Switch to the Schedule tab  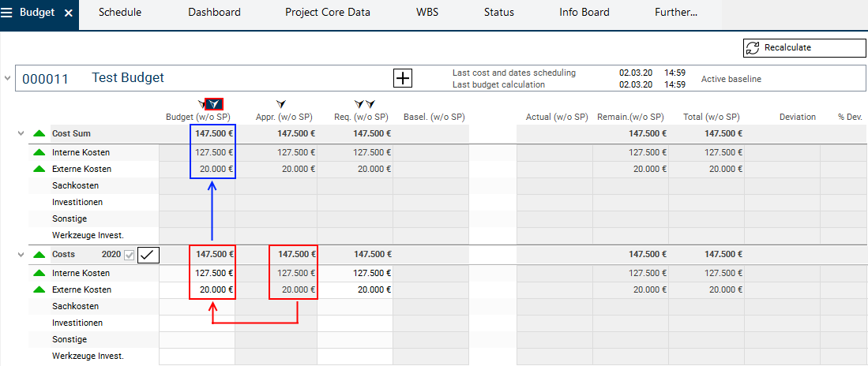coord(120,13)
